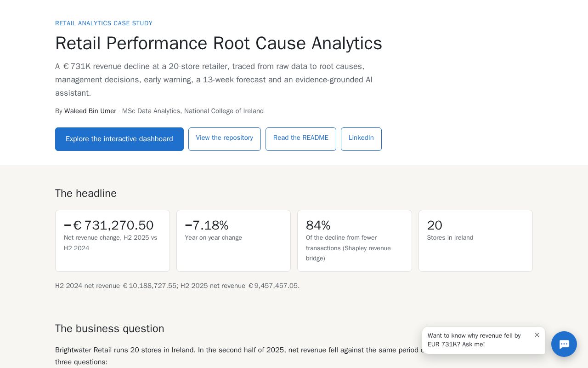Viewport: 588px width, 368px height.
Task: Follow the Waleed Bin Umer author link
Action: 90,111
